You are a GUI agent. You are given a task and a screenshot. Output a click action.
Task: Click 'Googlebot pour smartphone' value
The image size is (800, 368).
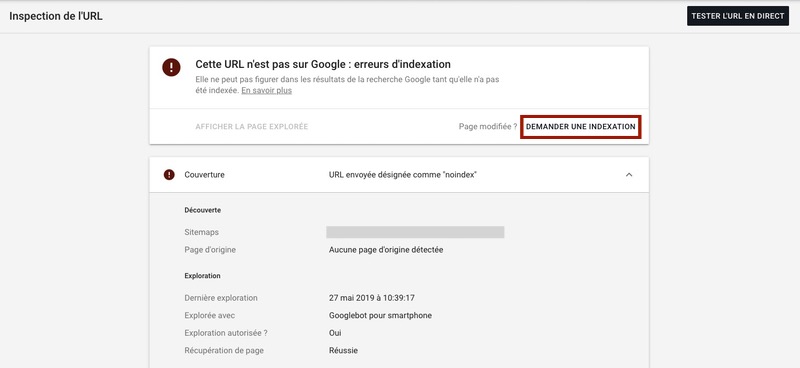point(381,315)
